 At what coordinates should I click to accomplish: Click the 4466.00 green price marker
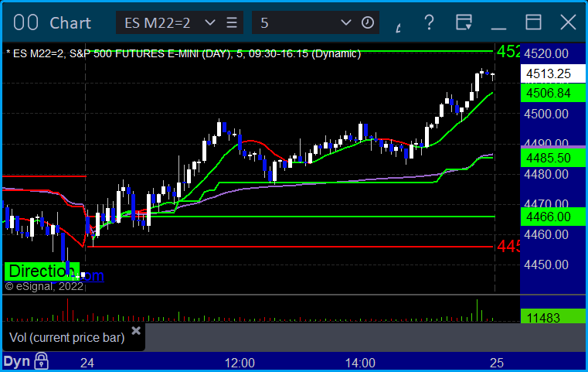(552, 217)
